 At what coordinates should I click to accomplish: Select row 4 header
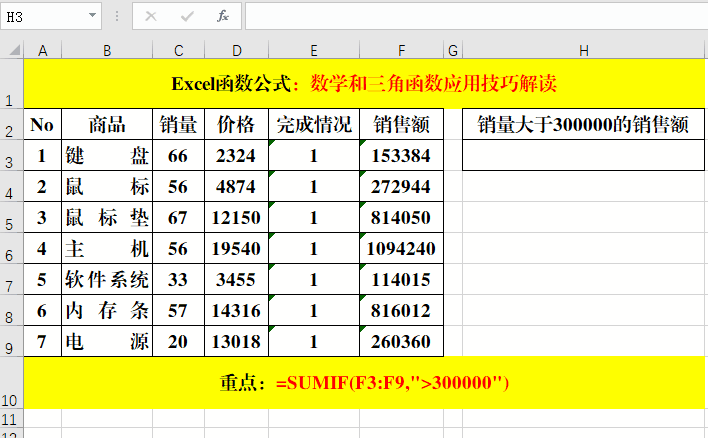click(x=12, y=186)
